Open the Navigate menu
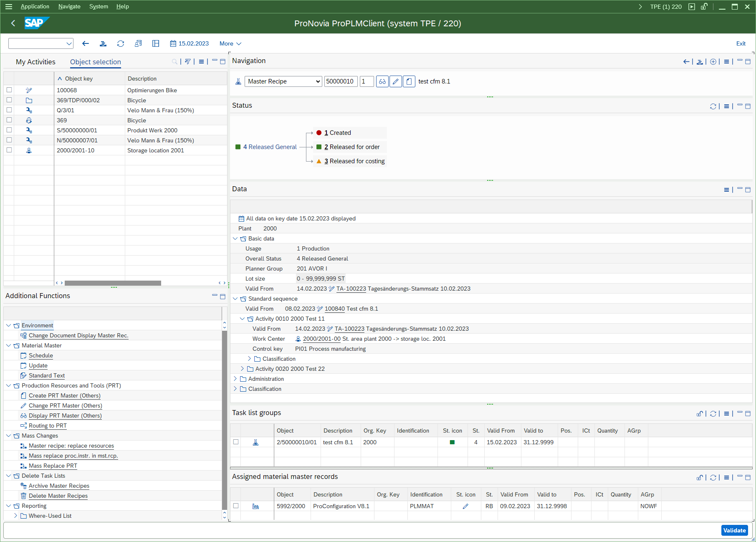756x542 pixels. (x=69, y=6)
